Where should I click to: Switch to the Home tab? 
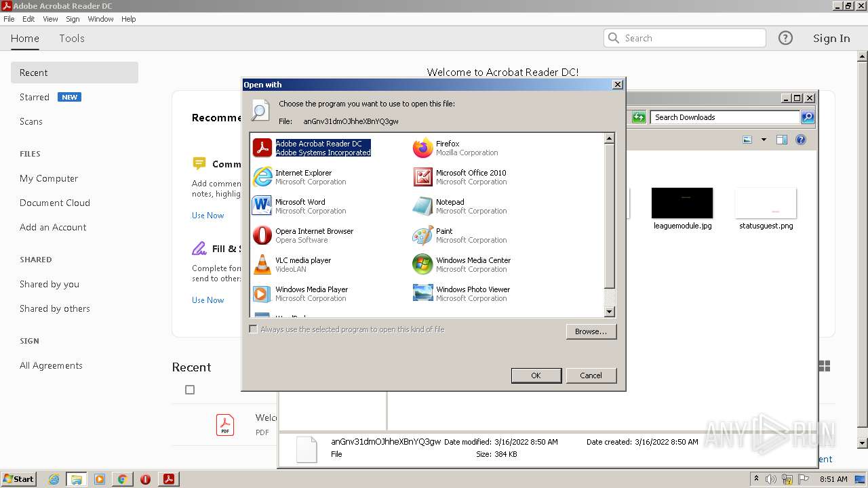tap(25, 38)
